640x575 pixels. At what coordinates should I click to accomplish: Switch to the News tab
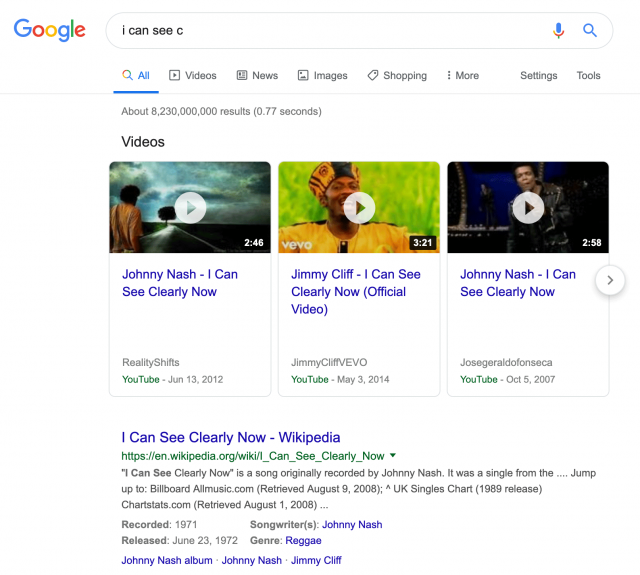point(257,76)
